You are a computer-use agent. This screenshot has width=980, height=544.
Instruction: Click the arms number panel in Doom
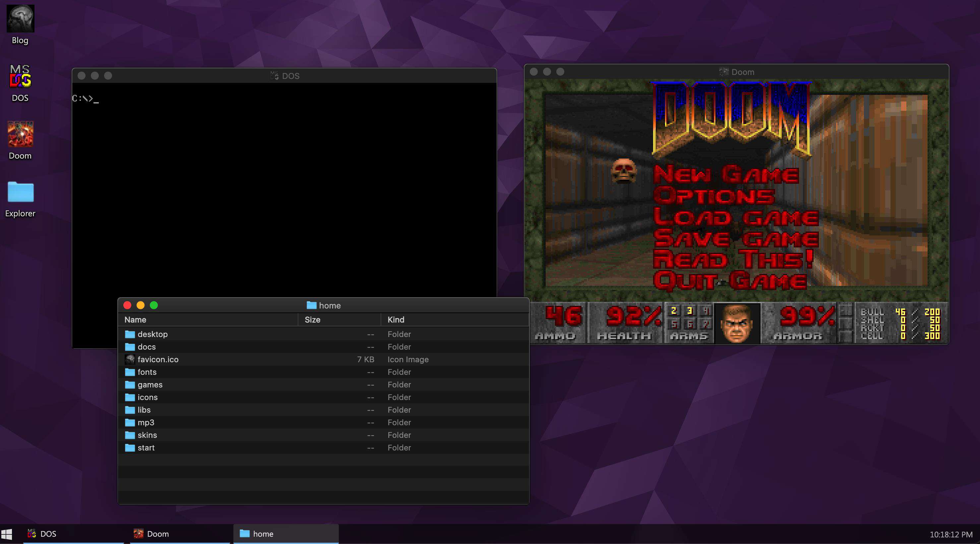(689, 323)
